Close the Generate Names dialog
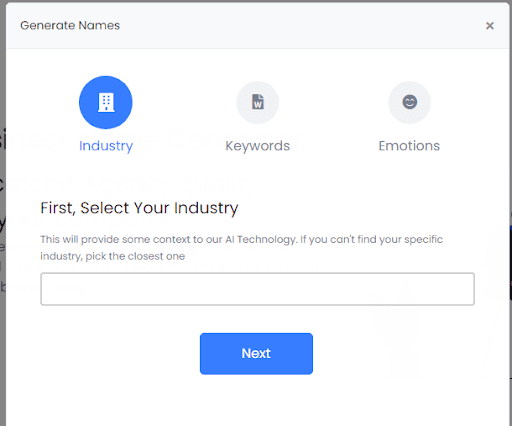The height and width of the screenshot is (426, 512). (489, 26)
